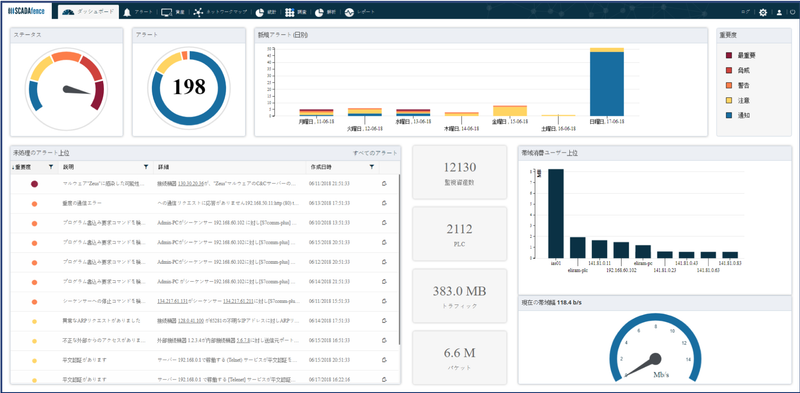Click the 警告 orange legend swatch

pos(729,85)
